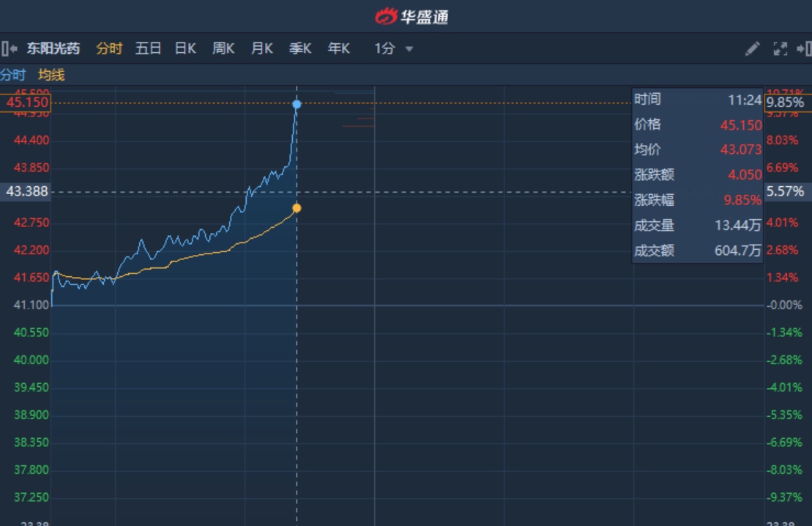Toggle the 均线 average line legend
This screenshot has height=526, width=812.
(x=51, y=75)
